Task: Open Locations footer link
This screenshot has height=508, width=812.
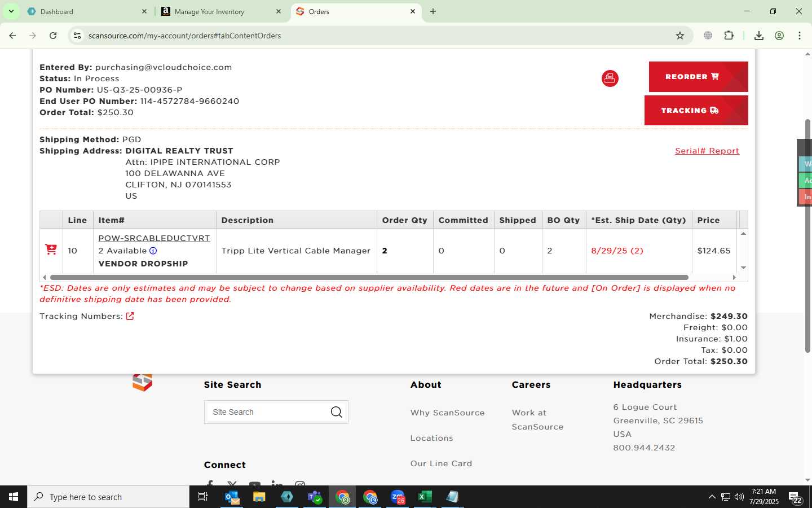Action: (431, 438)
